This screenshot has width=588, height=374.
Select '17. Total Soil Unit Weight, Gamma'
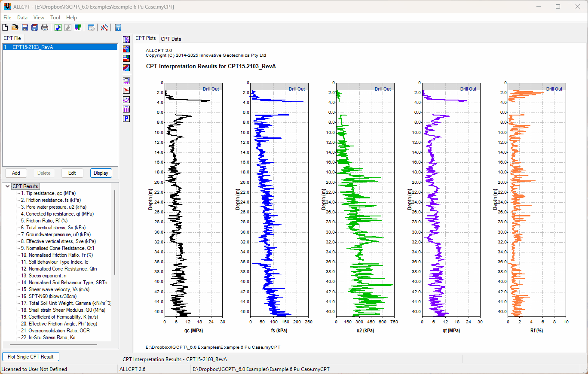coord(66,303)
